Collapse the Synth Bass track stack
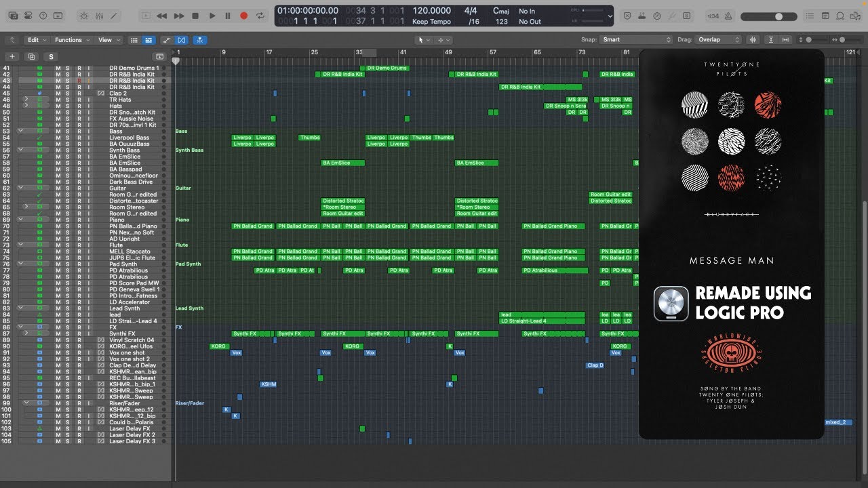868x488 pixels. click(x=22, y=150)
